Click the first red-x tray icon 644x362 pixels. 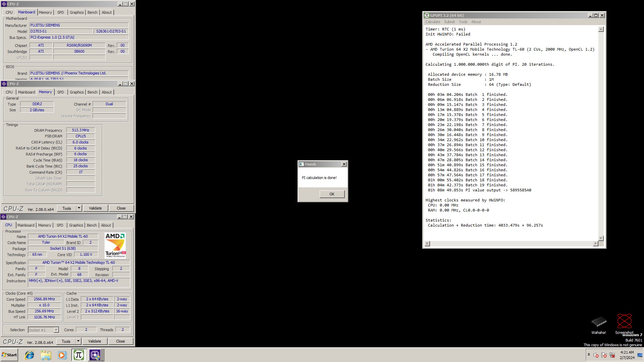[x=596, y=355]
